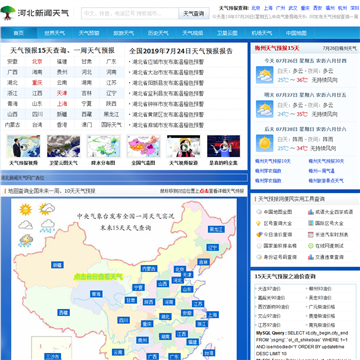Open the 世界天气 navigation tab

click(55, 33)
